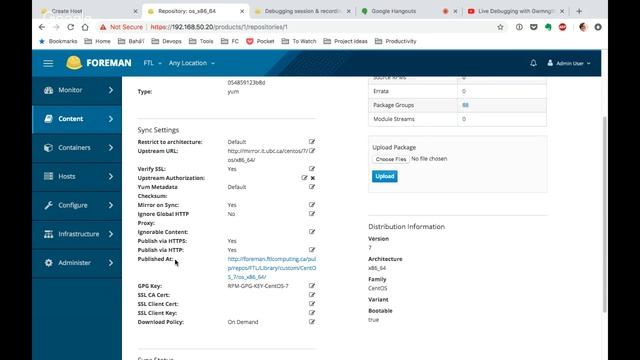Open notifications bell
This screenshot has height=360, width=640.
[533, 63]
